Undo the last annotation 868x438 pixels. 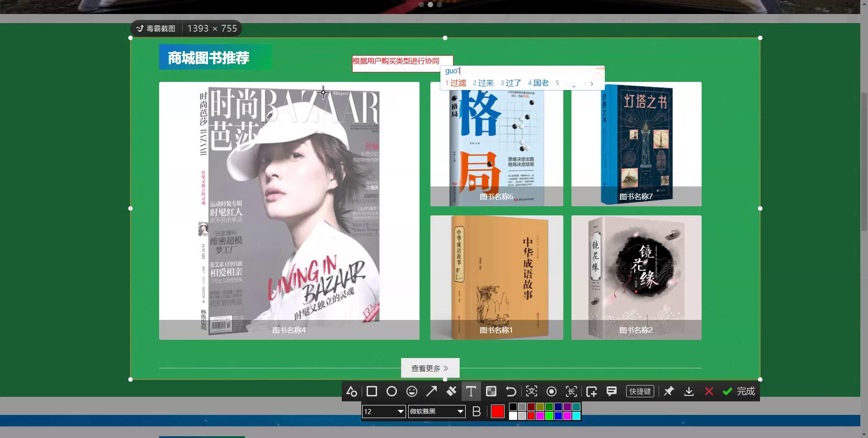(x=511, y=391)
